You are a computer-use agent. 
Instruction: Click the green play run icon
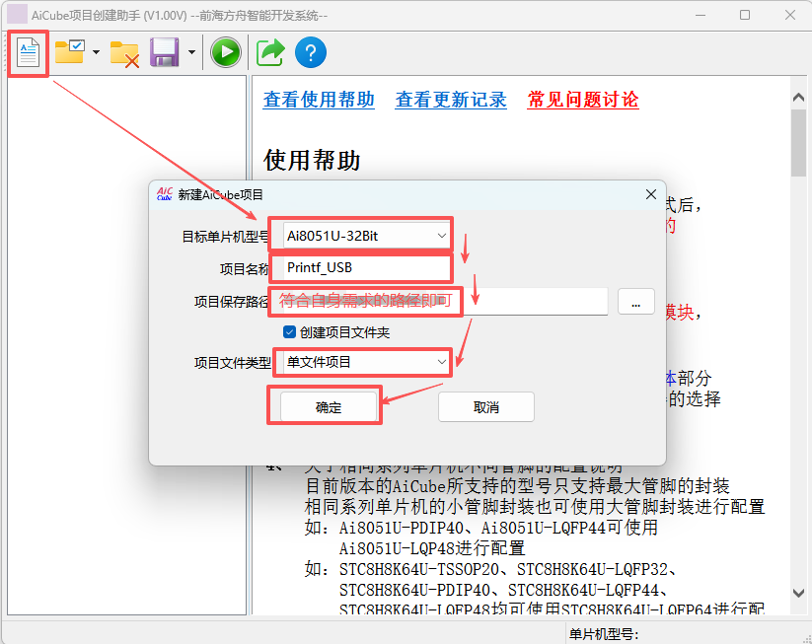(226, 52)
